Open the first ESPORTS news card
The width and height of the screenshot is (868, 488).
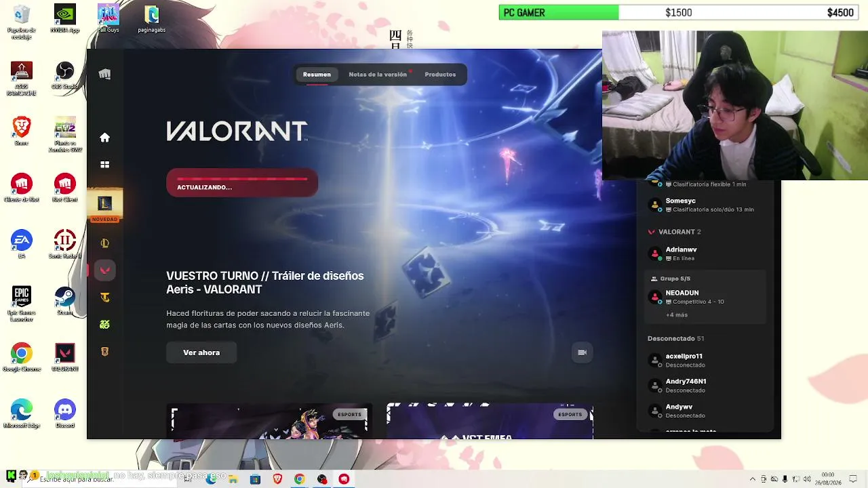tap(269, 422)
